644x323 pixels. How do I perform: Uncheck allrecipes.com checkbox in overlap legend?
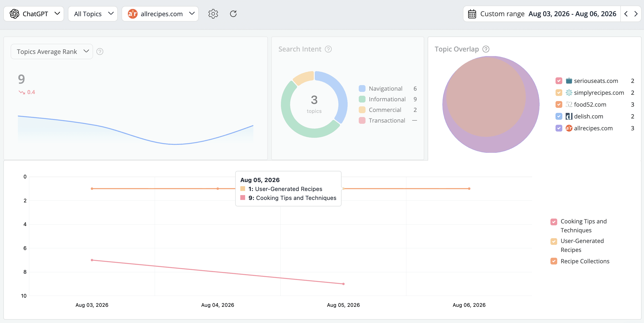[x=559, y=128]
